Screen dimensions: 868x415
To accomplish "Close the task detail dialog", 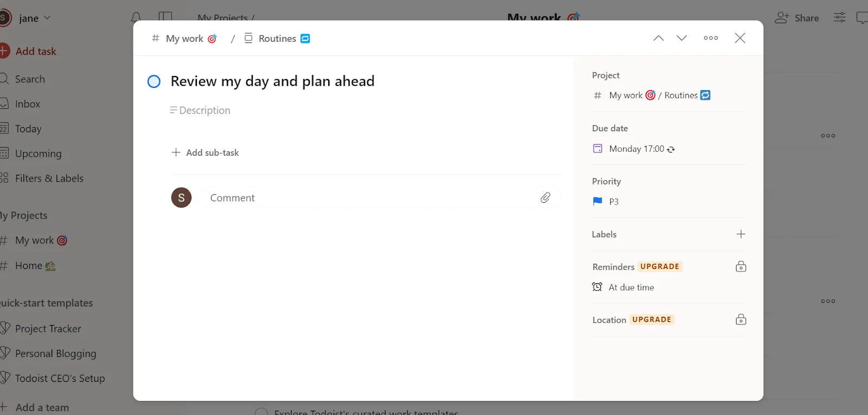I will click(x=740, y=38).
